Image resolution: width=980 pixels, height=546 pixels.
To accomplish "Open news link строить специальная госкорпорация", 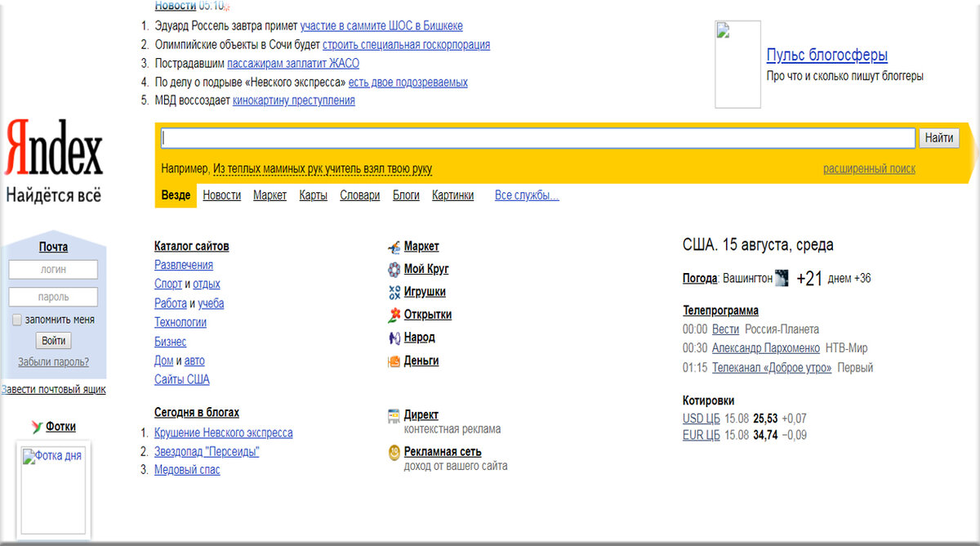I will 407,45.
